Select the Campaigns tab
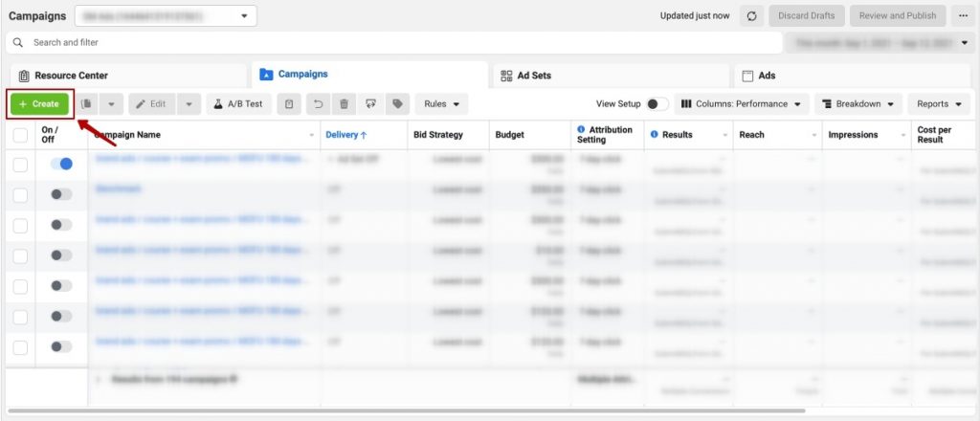The height and width of the screenshot is (421, 980). tap(370, 75)
